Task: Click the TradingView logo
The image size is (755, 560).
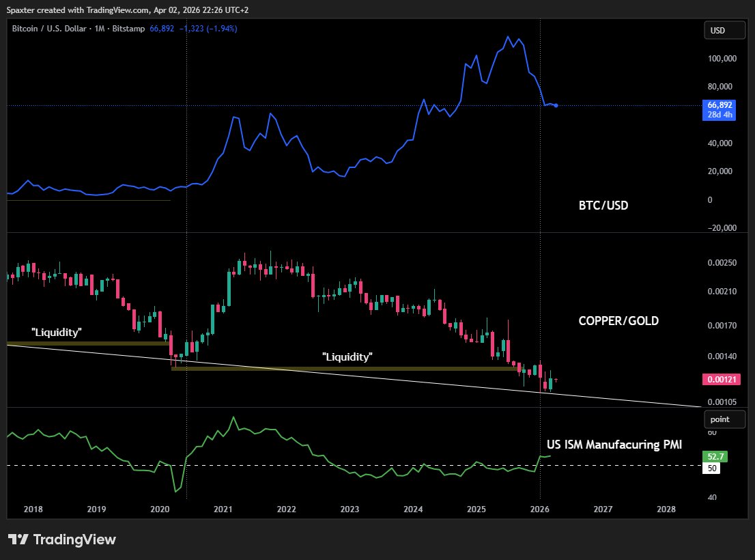Action: (x=62, y=540)
